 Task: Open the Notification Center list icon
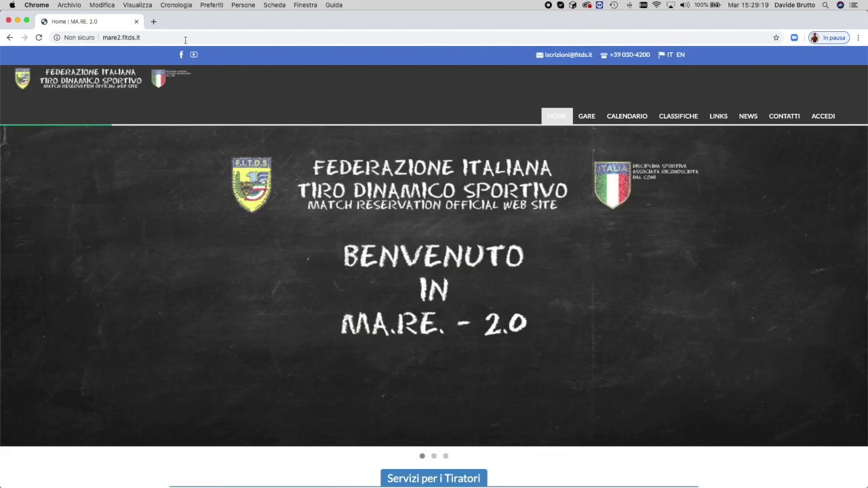854,5
